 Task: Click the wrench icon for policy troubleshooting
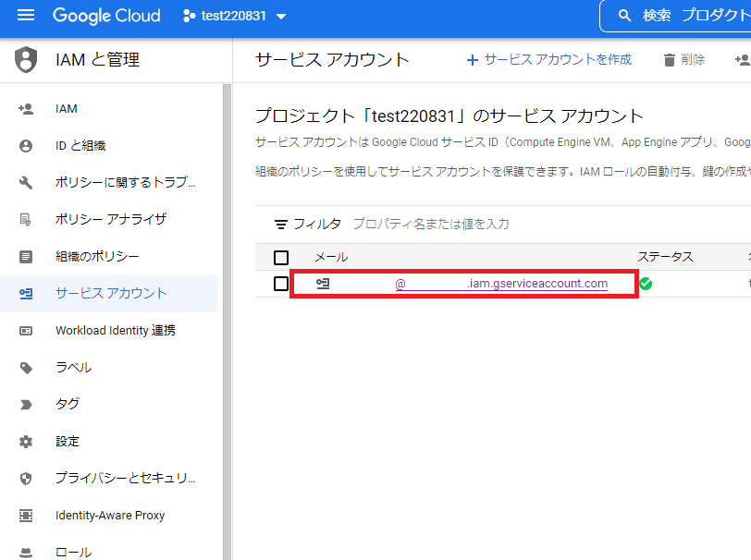26,182
